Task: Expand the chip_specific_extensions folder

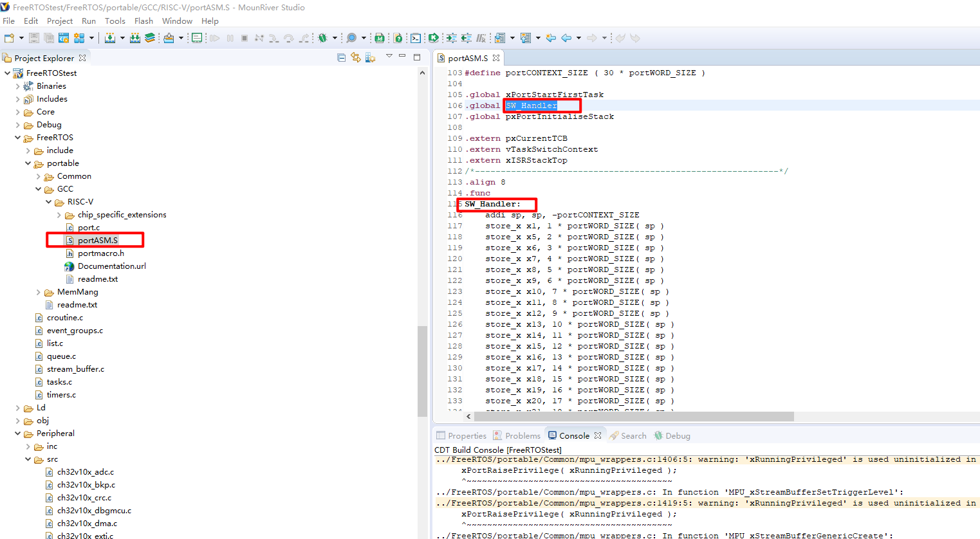Action: [x=59, y=215]
